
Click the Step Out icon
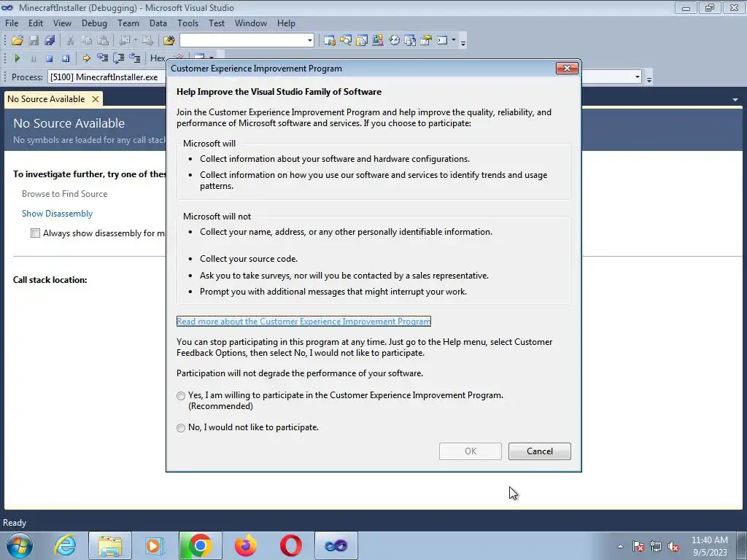134,58
